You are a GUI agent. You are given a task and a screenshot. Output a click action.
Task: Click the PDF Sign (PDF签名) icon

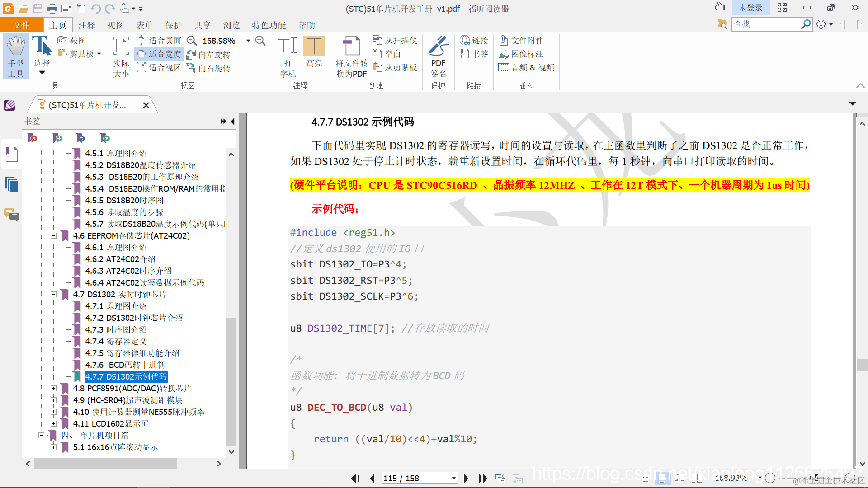(438, 56)
